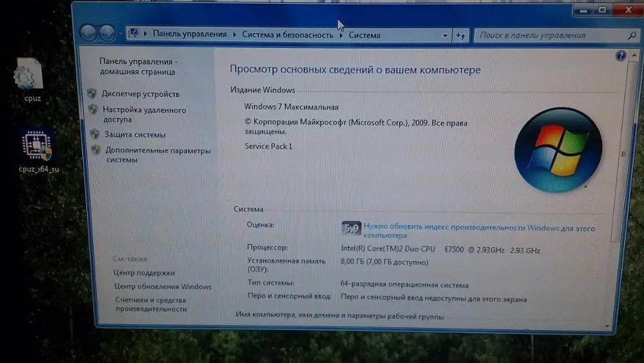Go back with the Back arrow button
644x363 pixels.
pos(88,33)
